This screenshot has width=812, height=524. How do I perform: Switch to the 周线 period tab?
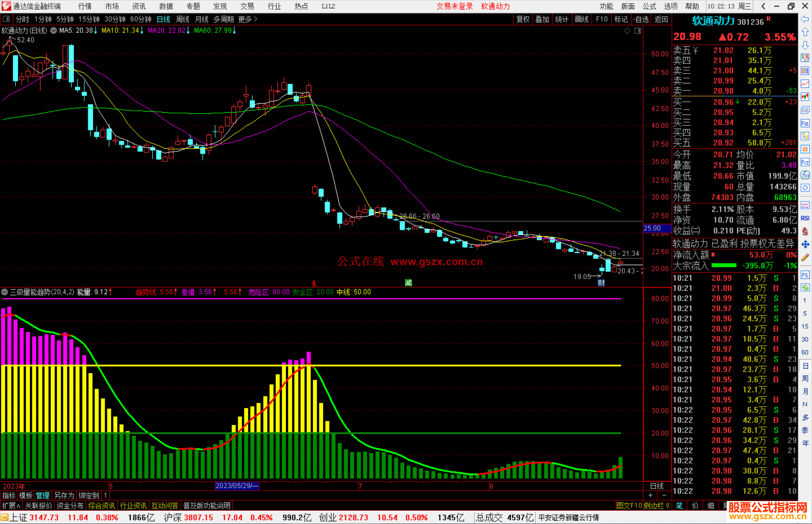pos(183,19)
